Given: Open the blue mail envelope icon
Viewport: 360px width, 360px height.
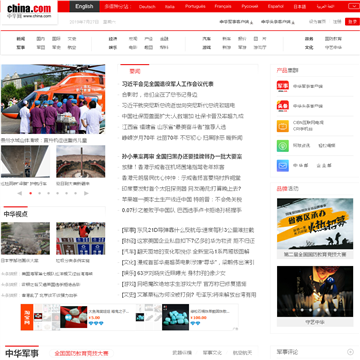Looking at the screenshot, I should 283,166.
